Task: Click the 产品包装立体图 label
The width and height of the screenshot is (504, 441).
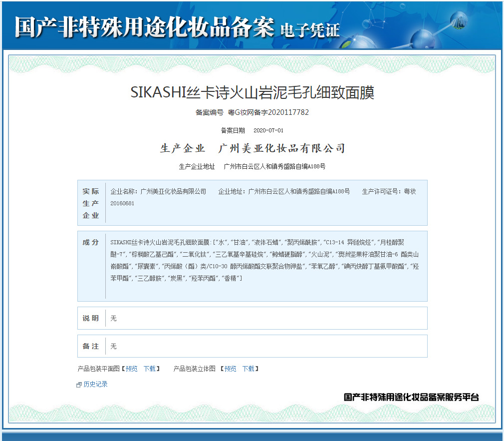Action: [x=195, y=369]
